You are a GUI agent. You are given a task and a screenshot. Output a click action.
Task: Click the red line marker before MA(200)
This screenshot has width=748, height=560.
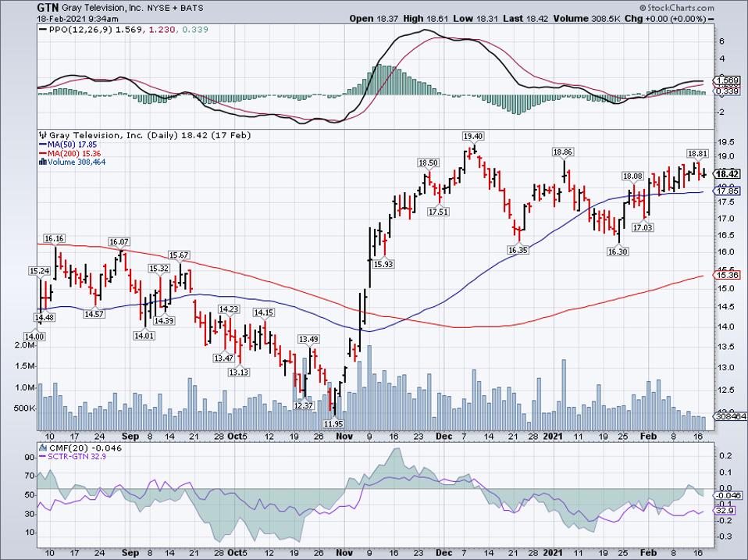tap(42, 154)
